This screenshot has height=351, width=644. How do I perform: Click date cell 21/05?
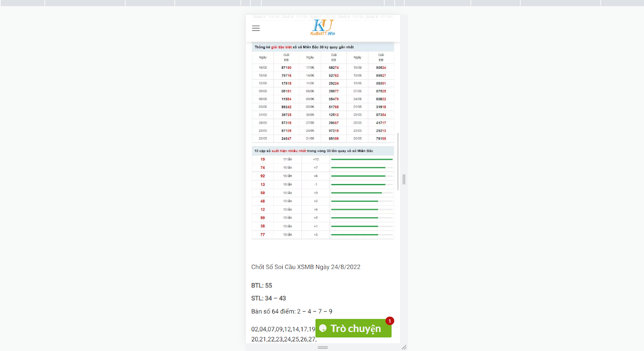point(310,138)
